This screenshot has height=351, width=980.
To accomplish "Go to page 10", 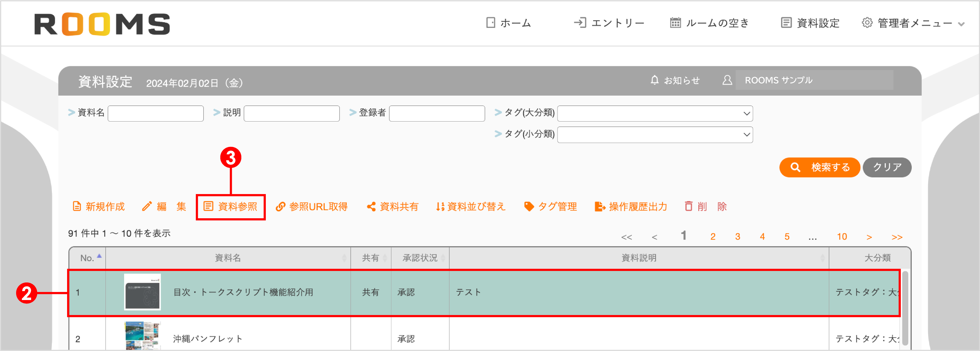I will pyautogui.click(x=842, y=236).
